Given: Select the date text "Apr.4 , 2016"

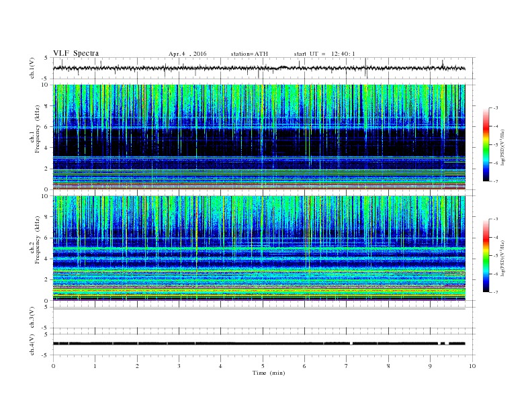Looking at the screenshot, I should coord(187,54).
